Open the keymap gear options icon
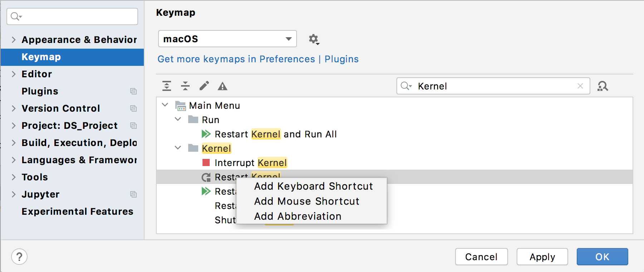 pyautogui.click(x=314, y=39)
